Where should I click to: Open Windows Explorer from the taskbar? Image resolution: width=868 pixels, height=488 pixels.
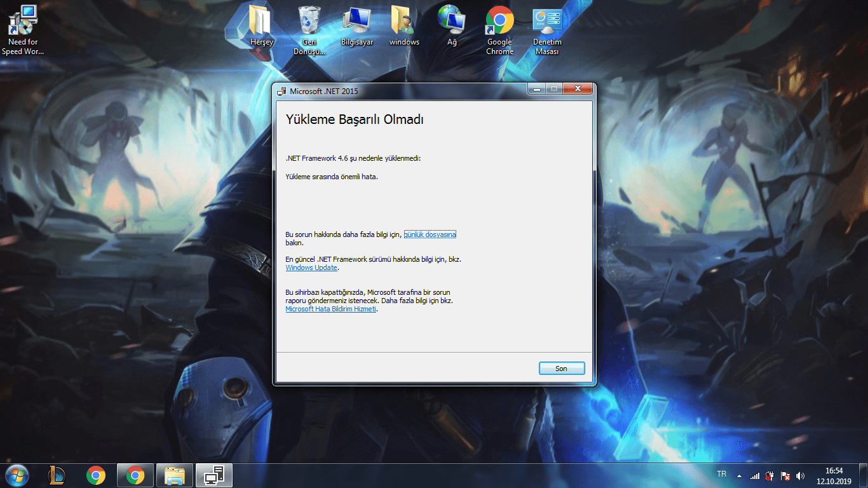(x=175, y=475)
